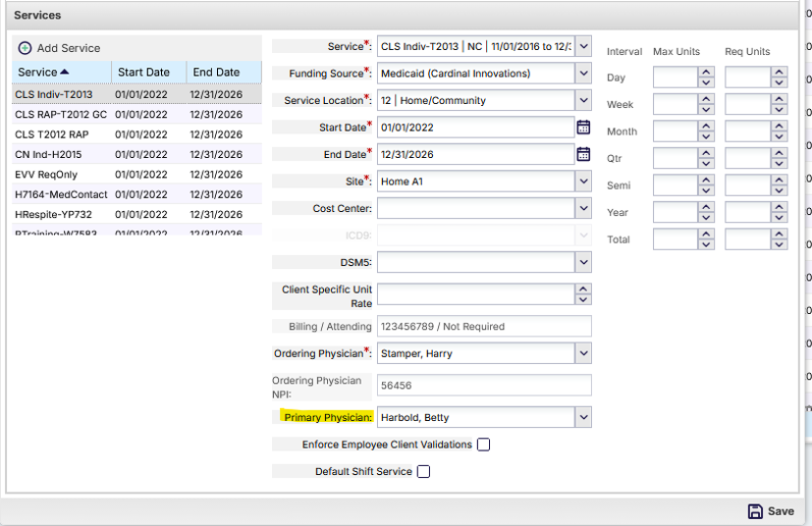The image size is (812, 526).
Task: Check the Default Shift Service box
Action: pos(423,472)
